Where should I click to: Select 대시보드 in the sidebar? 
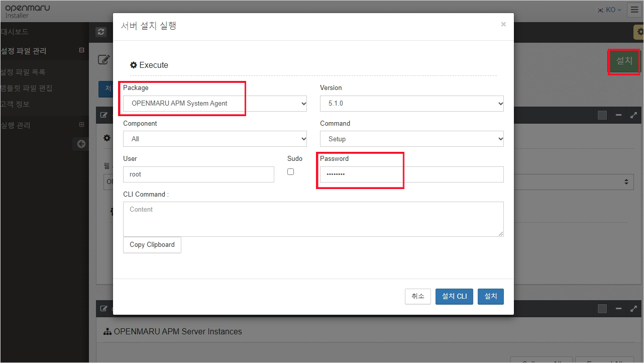(15, 32)
